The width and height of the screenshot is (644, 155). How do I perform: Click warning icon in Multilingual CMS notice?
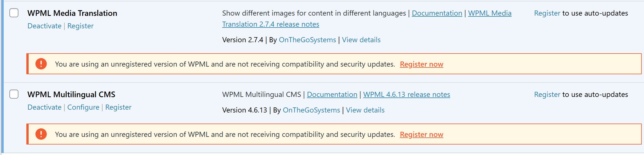[x=41, y=134]
